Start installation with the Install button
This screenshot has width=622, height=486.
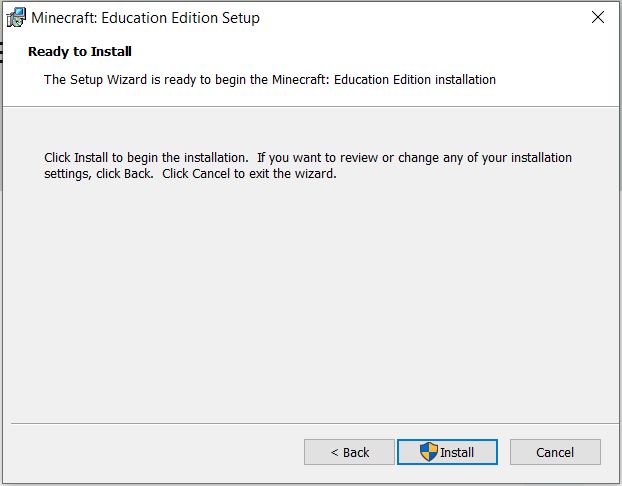pyautogui.click(x=447, y=452)
